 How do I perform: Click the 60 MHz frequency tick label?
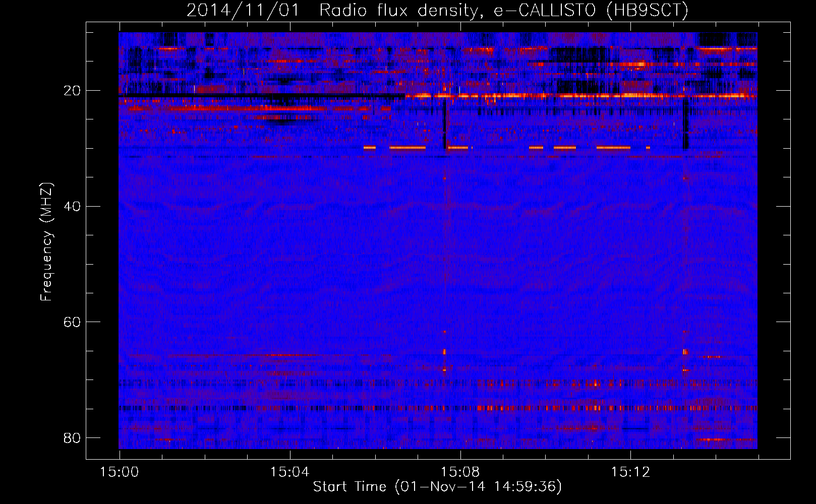tap(72, 322)
